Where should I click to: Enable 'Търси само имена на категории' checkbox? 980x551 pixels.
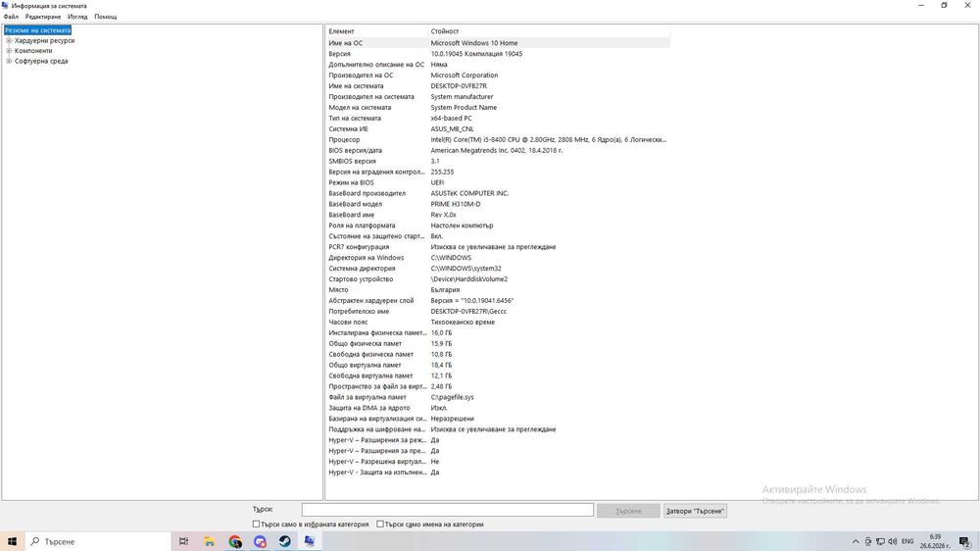[x=380, y=525]
